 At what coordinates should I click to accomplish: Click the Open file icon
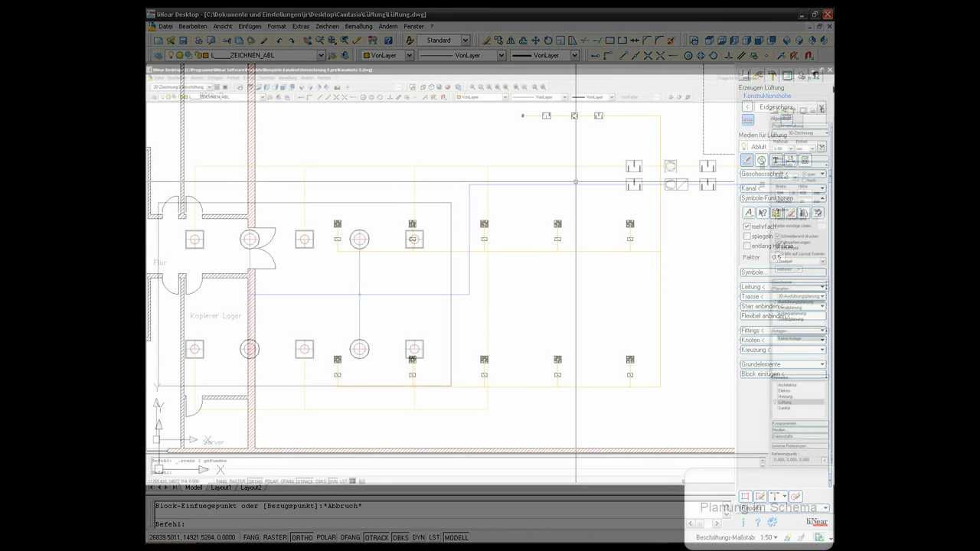click(x=170, y=41)
